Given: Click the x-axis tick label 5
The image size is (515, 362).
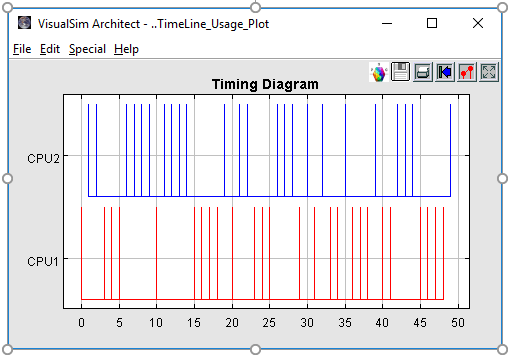Looking at the screenshot, I should click(119, 322).
